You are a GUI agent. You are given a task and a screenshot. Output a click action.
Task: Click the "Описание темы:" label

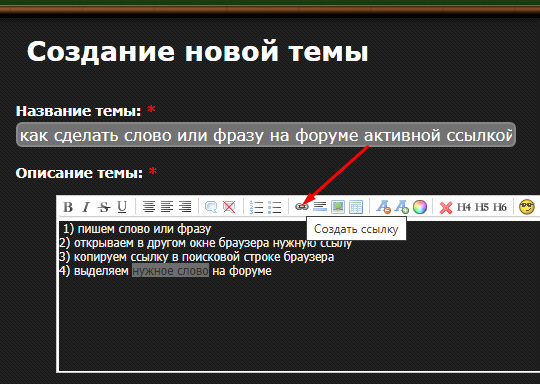[79, 173]
